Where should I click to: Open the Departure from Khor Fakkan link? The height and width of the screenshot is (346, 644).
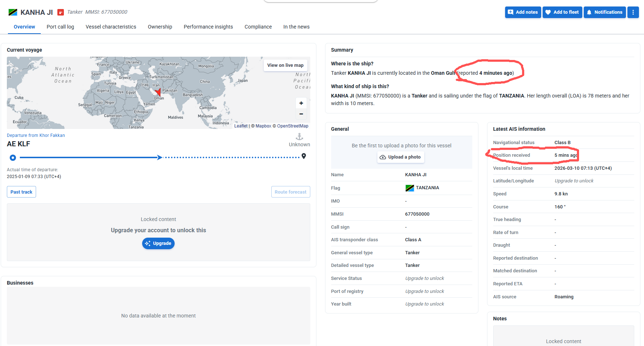pos(36,135)
